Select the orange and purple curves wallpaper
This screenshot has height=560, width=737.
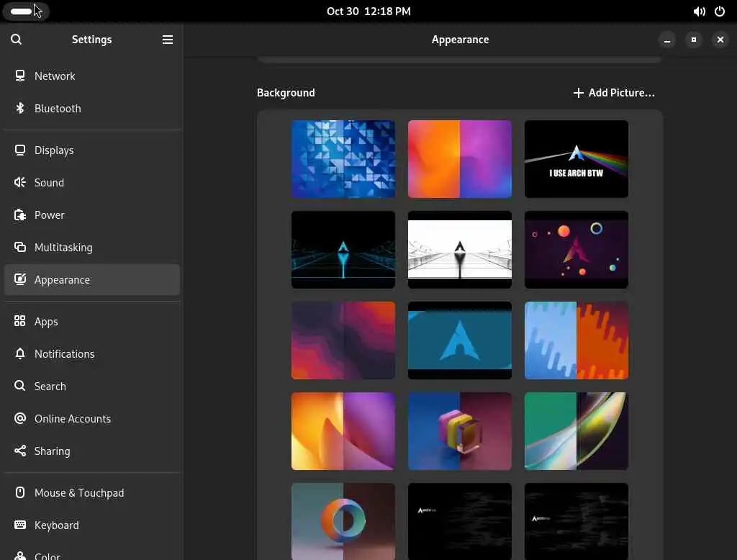[343, 431]
